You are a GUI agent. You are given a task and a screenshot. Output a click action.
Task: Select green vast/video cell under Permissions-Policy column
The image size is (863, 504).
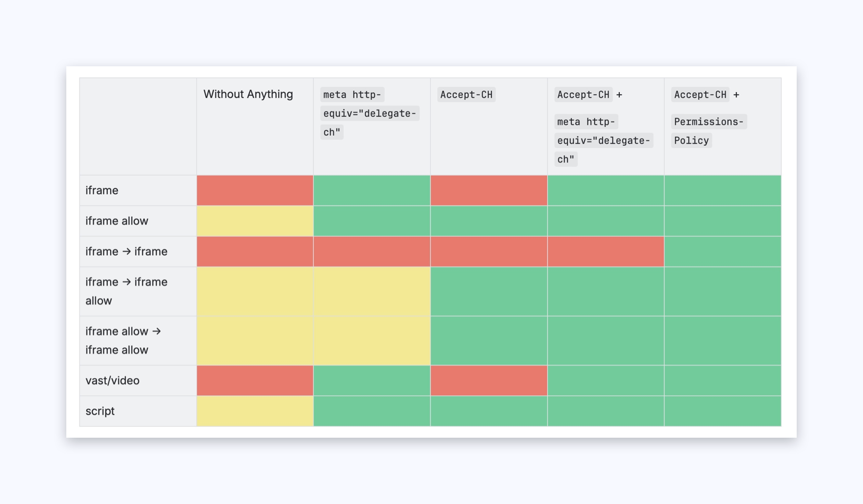pos(722,380)
